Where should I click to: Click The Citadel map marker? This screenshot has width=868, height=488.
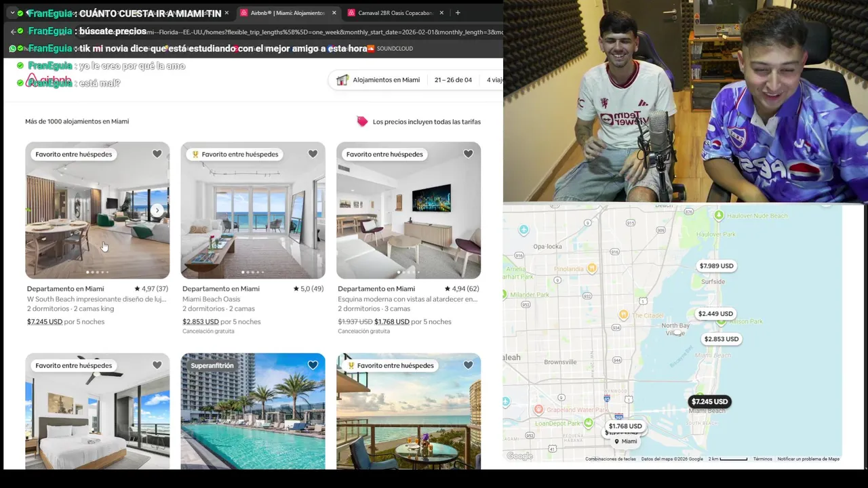click(x=623, y=315)
